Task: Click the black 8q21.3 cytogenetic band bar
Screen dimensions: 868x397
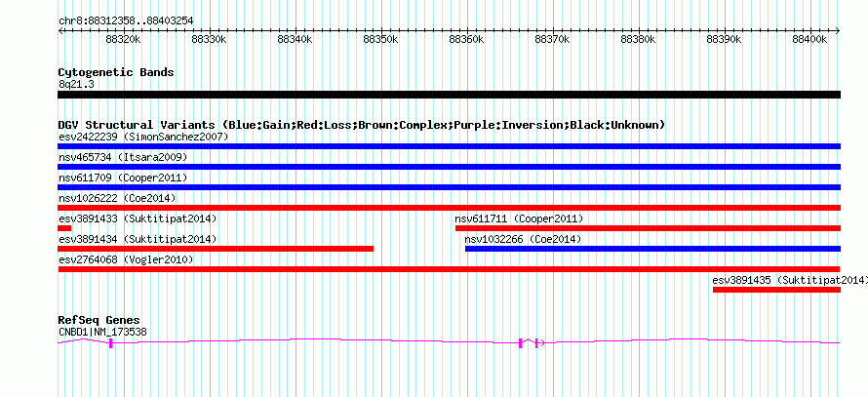Action: click(449, 95)
